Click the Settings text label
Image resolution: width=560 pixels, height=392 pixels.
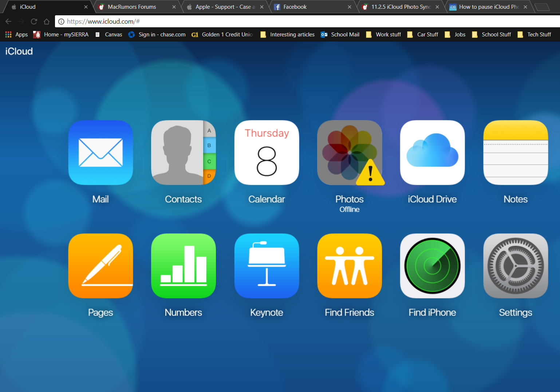pyautogui.click(x=516, y=313)
